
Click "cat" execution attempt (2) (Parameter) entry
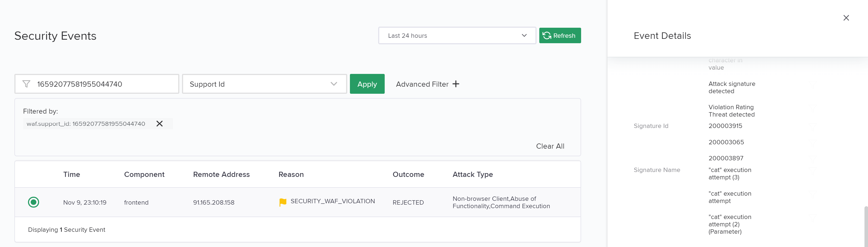[x=730, y=224]
